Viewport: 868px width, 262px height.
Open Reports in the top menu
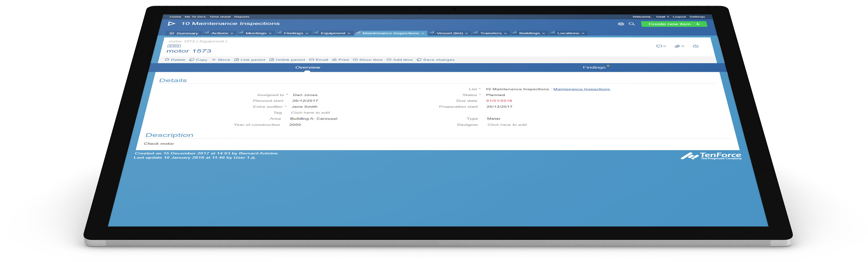click(242, 17)
